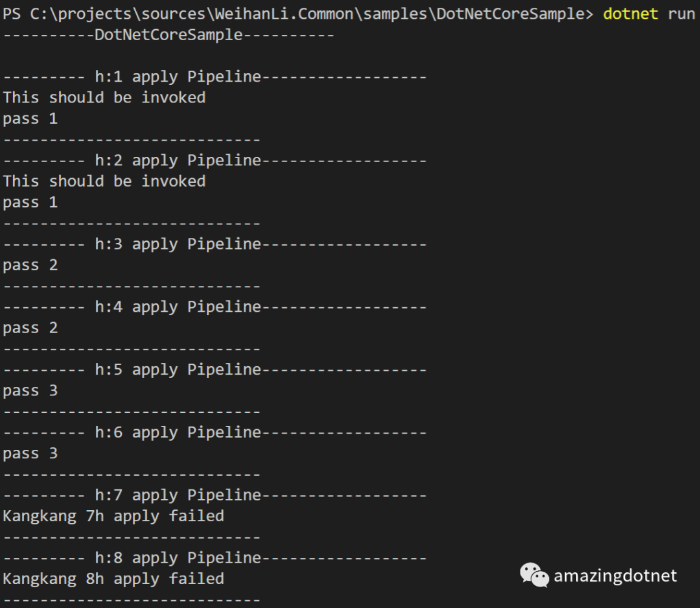The image size is (700, 608).
Task: Click the 'h:4 apply Pipeline' header line
Action: pyautogui.click(x=215, y=307)
